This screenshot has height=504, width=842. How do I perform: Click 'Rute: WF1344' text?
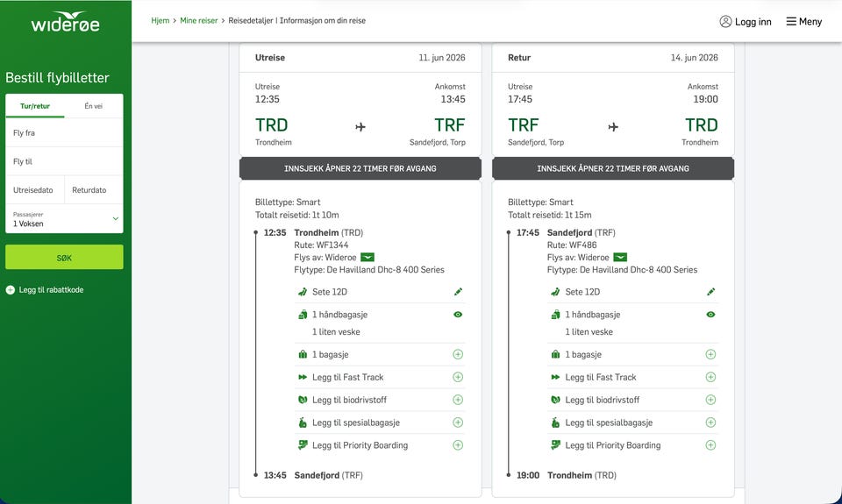pos(321,245)
